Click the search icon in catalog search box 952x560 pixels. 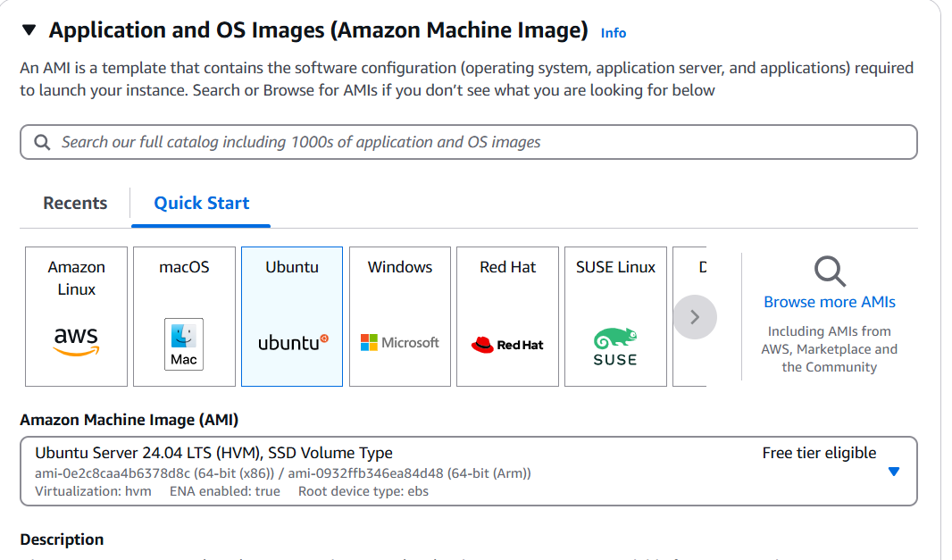pyautogui.click(x=42, y=142)
